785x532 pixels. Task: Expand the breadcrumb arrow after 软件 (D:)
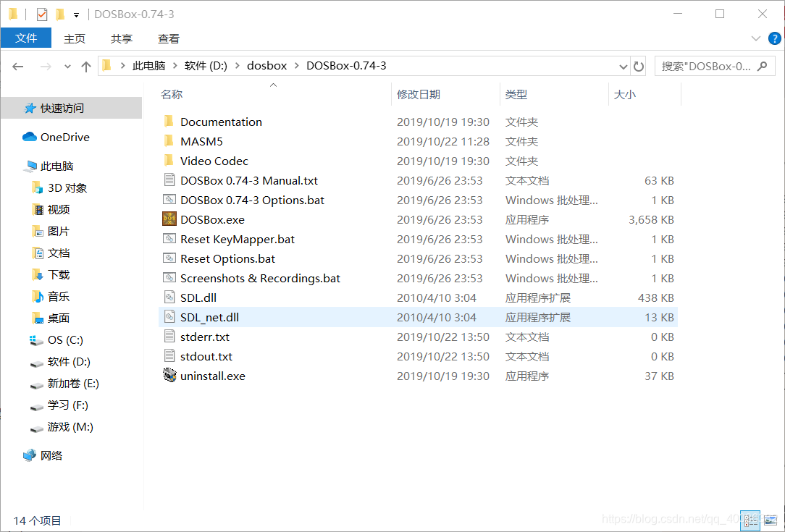click(237, 66)
